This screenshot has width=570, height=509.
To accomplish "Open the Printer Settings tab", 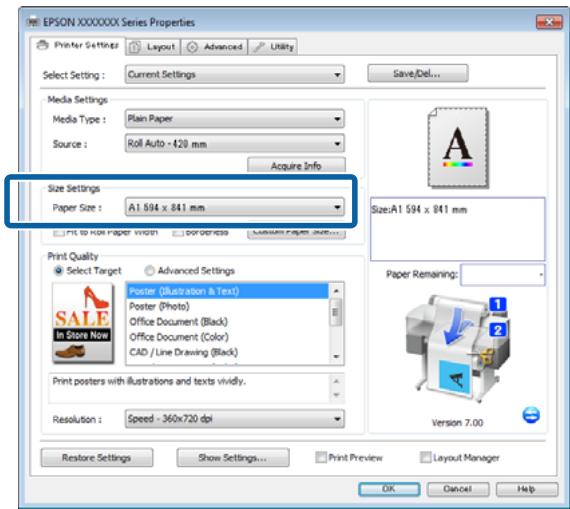I will [x=79, y=45].
